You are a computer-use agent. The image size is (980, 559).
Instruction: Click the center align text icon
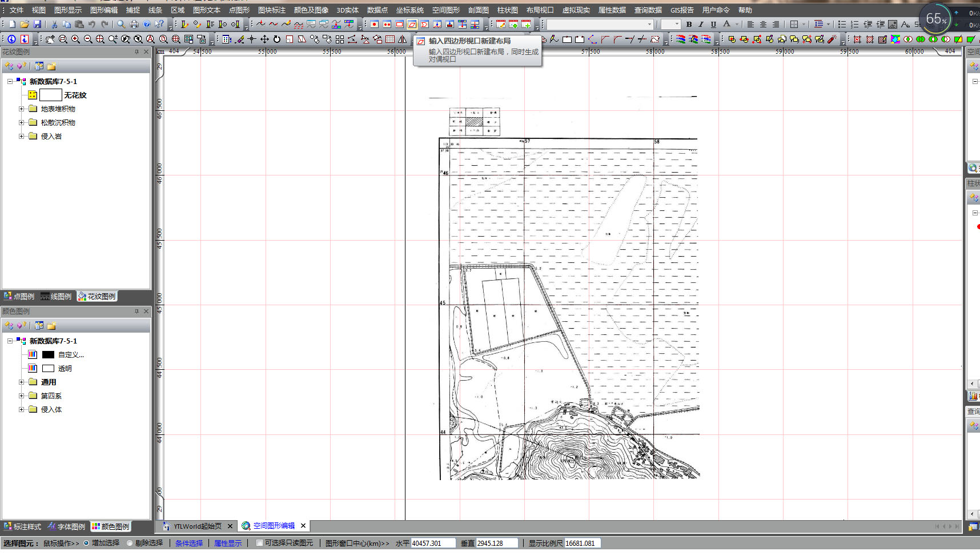[763, 25]
